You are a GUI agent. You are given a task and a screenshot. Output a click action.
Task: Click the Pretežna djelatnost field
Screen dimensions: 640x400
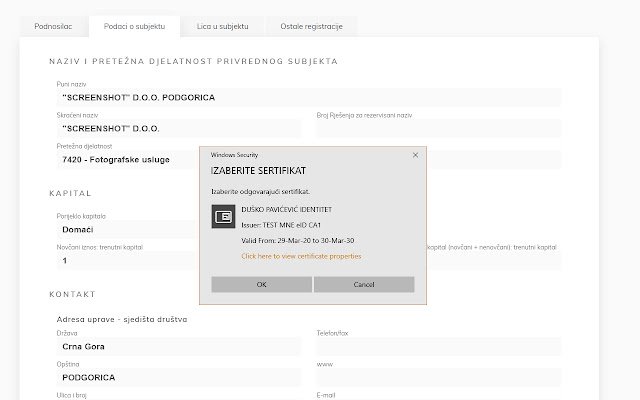point(127,160)
